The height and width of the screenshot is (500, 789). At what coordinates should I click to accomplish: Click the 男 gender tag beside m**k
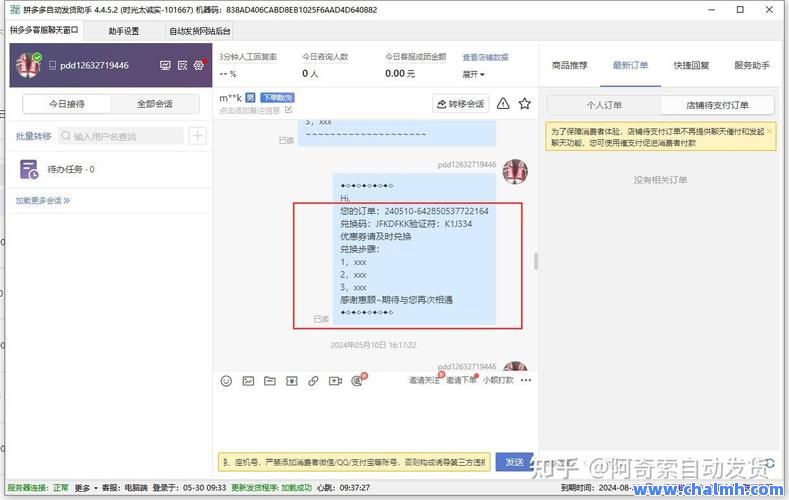(x=250, y=98)
